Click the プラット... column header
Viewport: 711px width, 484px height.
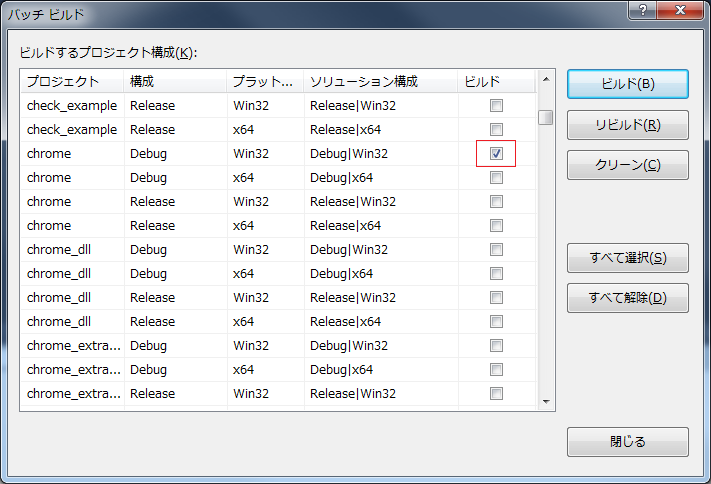point(265,82)
